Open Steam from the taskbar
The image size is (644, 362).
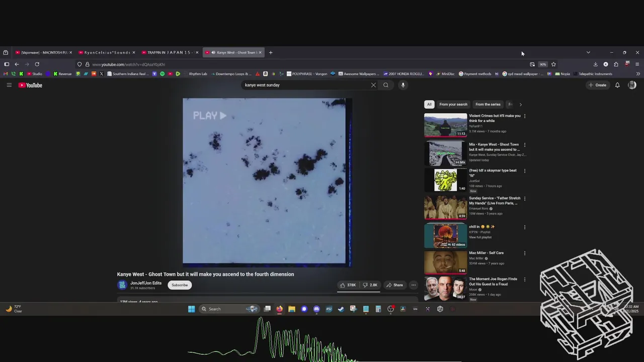[x=341, y=309]
